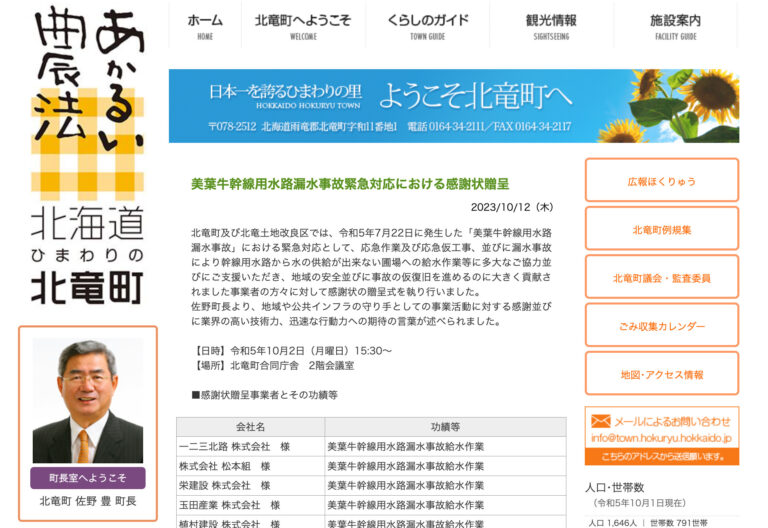Open the 北竜町へようこそ menu
This screenshot has width=768, height=528.
[302, 26]
